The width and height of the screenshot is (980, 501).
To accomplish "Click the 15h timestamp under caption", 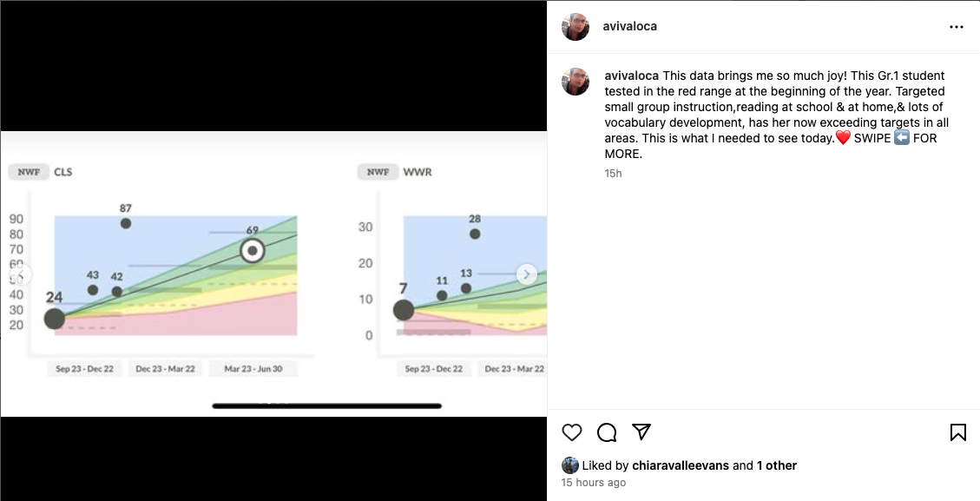I will pos(613,174).
